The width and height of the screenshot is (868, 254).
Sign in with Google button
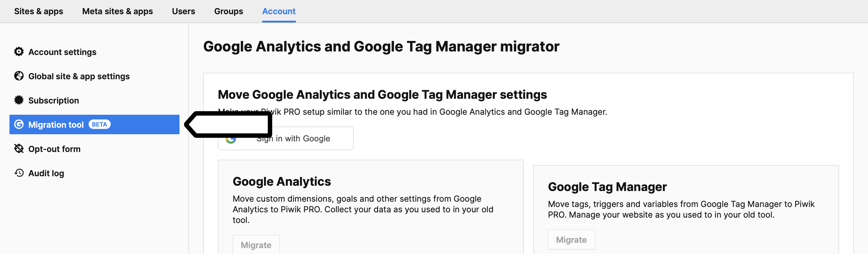286,138
